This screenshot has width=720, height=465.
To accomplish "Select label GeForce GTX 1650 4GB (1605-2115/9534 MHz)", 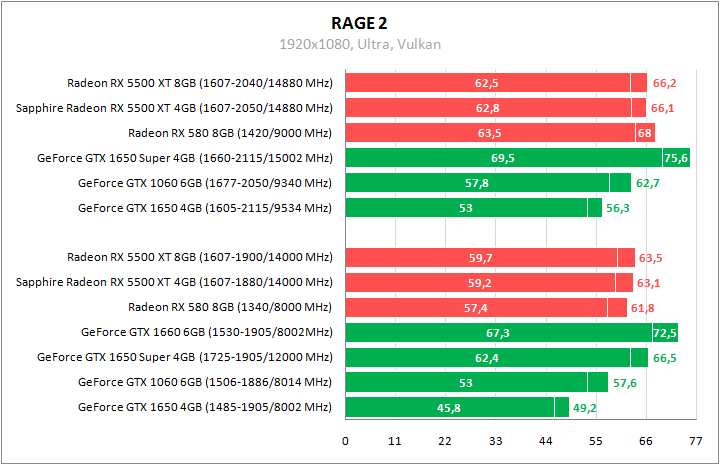I will click(205, 208).
